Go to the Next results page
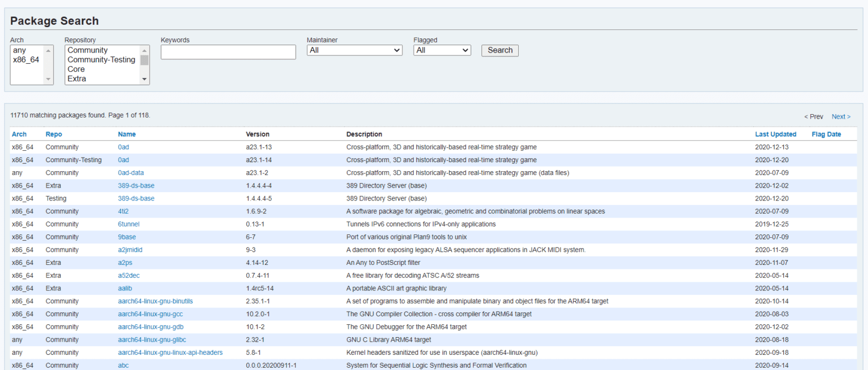This screenshot has height=370, width=868. coord(840,117)
